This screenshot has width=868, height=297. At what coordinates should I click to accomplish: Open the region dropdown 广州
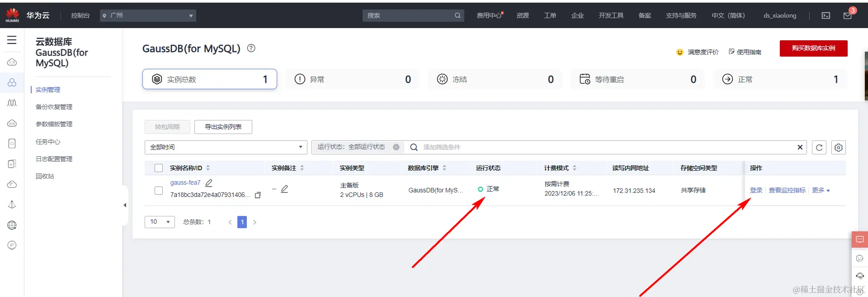(148, 15)
